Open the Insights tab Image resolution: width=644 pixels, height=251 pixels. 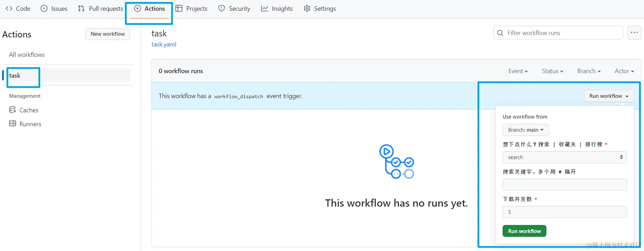pos(277,9)
